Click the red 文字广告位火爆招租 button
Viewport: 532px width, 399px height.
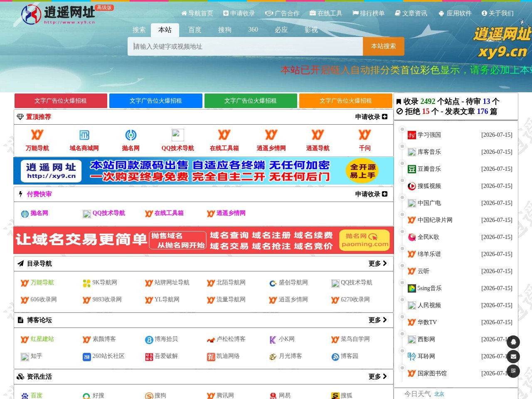(61, 101)
